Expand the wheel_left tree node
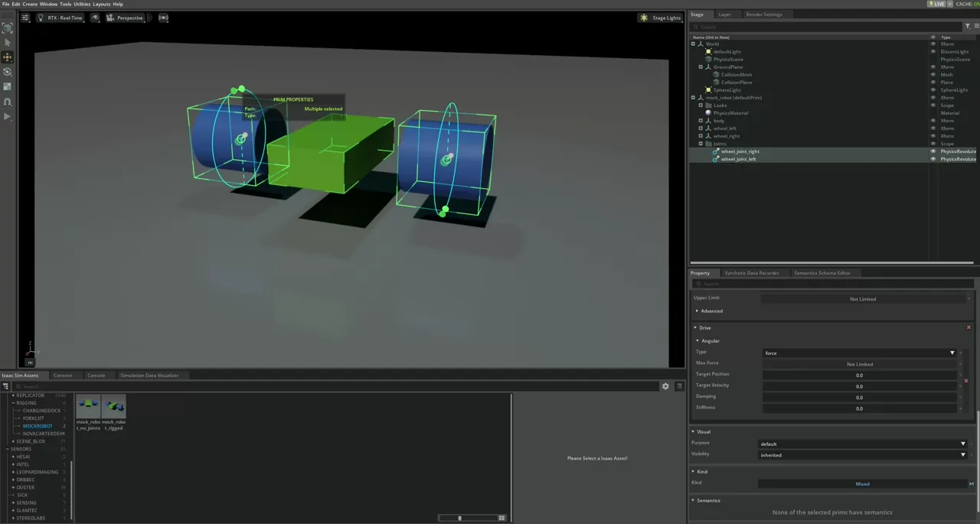 pos(701,129)
